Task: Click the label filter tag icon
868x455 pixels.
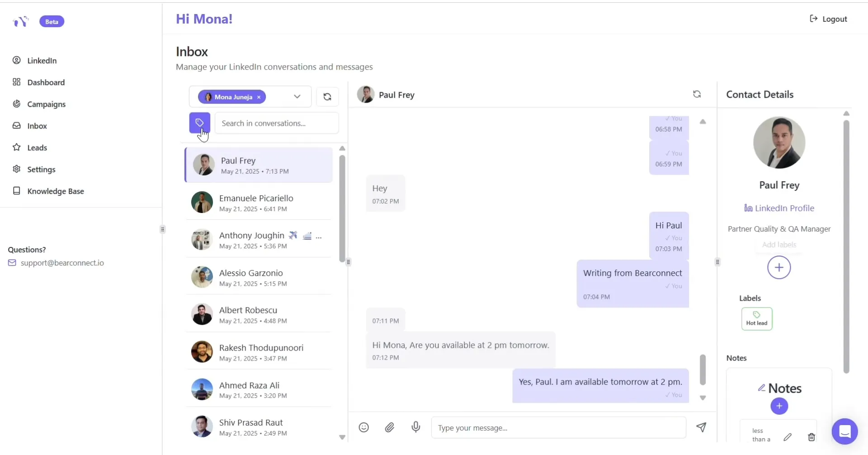Action: [x=199, y=123]
